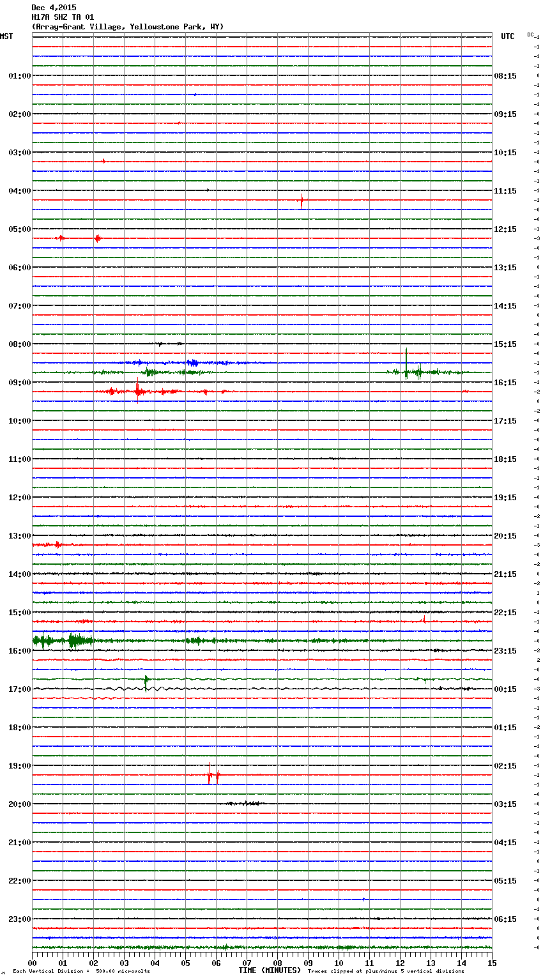The width and height of the screenshot is (543, 980).
Task: Click the '13:00' MST hour label
Action: click(20, 536)
